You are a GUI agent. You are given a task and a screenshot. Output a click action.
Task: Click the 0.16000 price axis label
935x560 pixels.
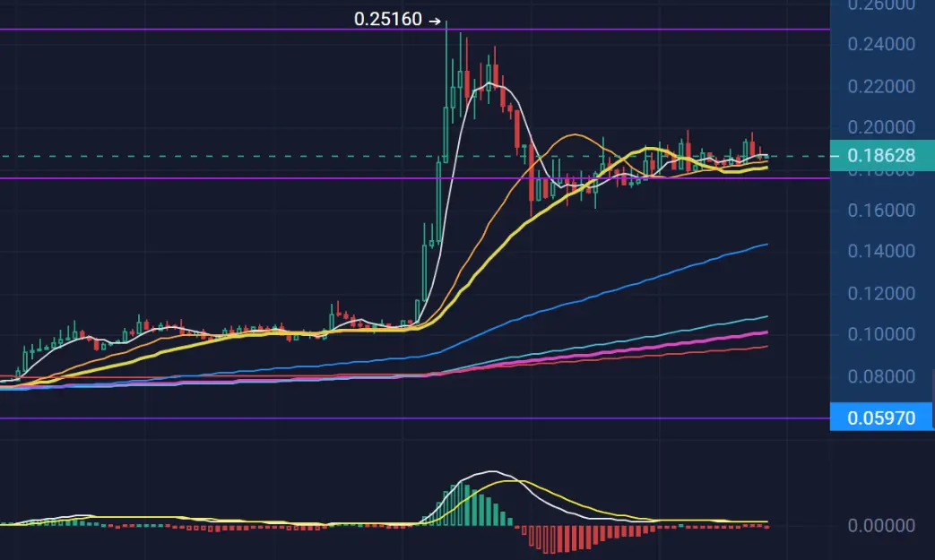(x=881, y=211)
